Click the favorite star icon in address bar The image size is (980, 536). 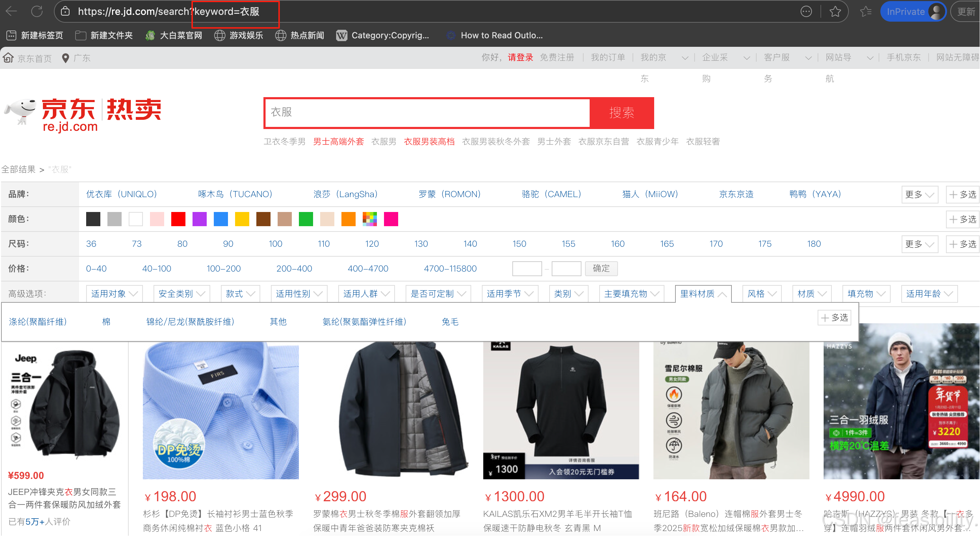click(x=835, y=11)
